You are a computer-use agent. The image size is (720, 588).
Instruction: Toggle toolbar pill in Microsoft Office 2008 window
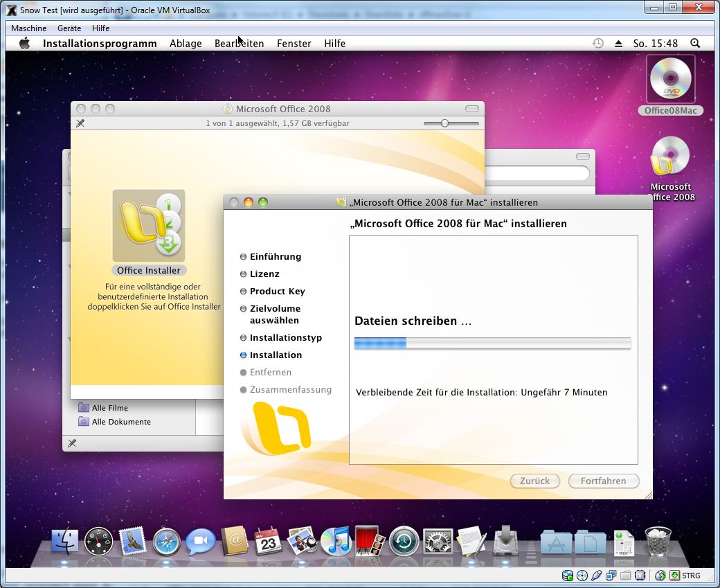tap(472, 109)
